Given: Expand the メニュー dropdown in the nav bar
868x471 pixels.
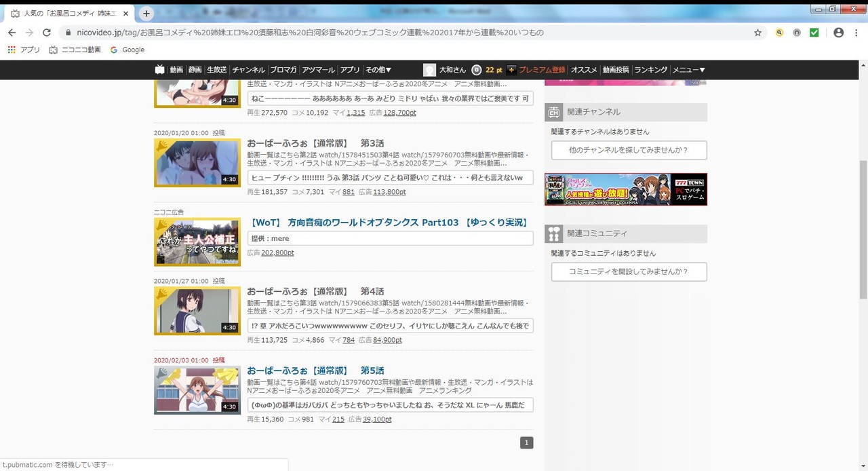Looking at the screenshot, I should (688, 70).
